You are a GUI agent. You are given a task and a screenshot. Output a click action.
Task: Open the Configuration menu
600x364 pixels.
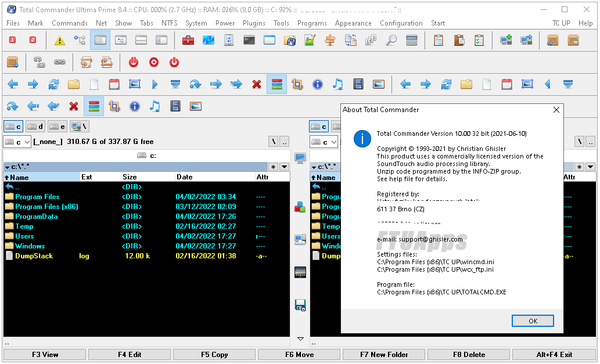401,23
